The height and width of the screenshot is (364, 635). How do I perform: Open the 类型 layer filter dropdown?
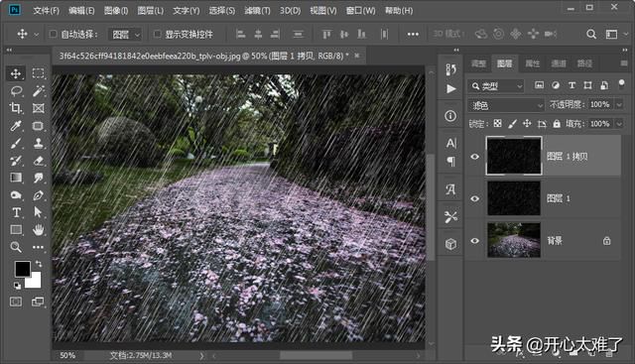tap(496, 86)
